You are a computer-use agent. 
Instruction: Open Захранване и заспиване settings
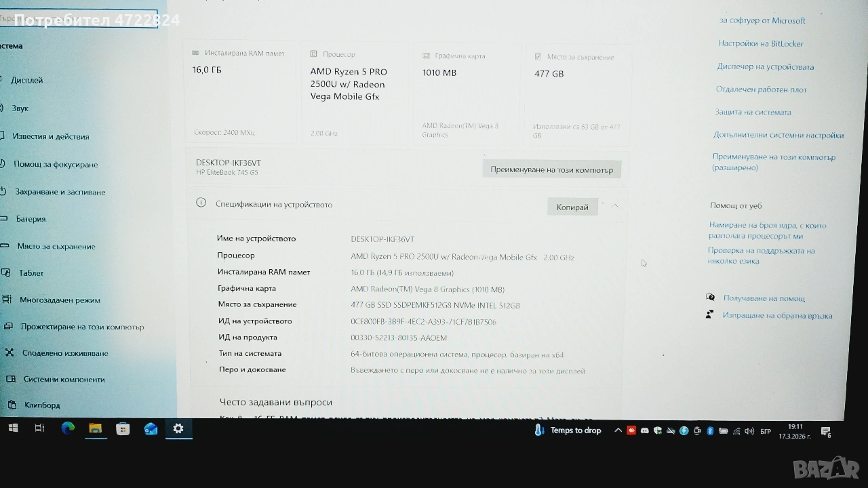pyautogui.click(x=60, y=192)
